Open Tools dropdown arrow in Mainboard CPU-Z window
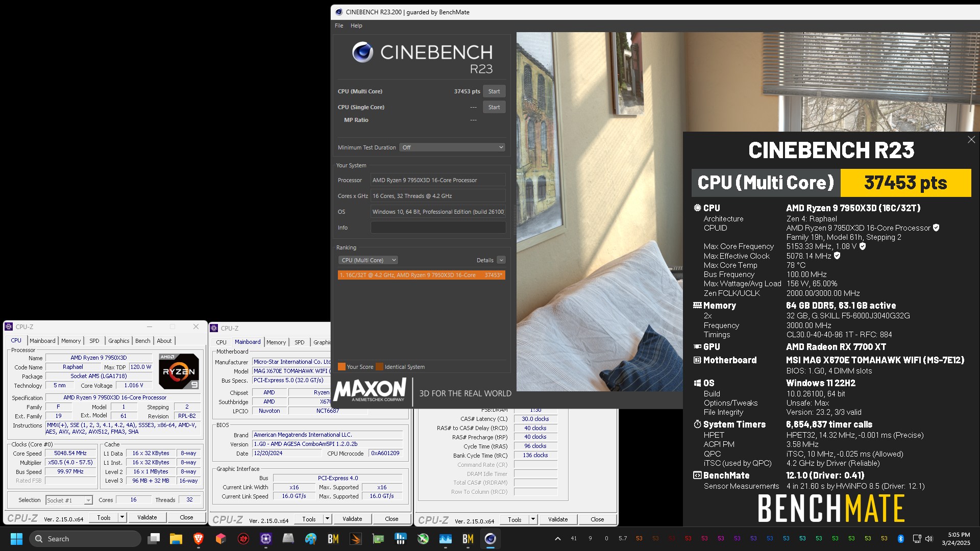The width and height of the screenshot is (980, 551). point(327,519)
